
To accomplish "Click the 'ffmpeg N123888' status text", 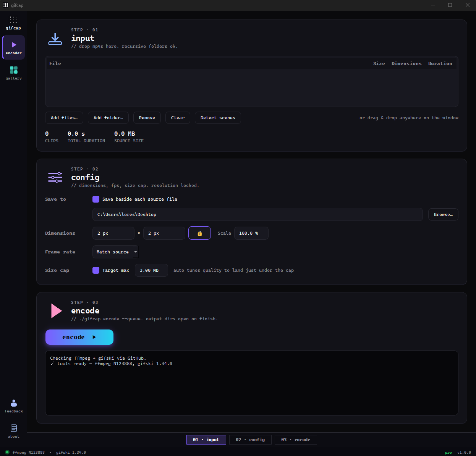I will click(x=29, y=453).
